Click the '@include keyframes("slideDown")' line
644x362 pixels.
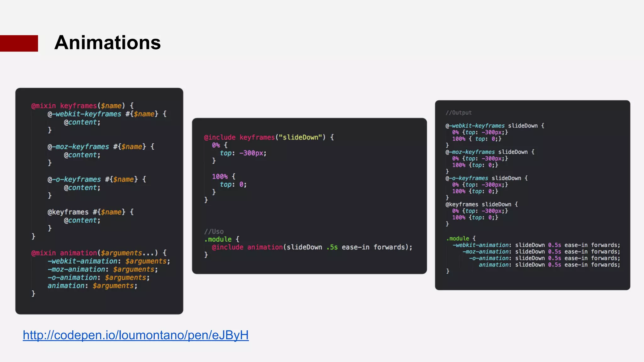(269, 137)
